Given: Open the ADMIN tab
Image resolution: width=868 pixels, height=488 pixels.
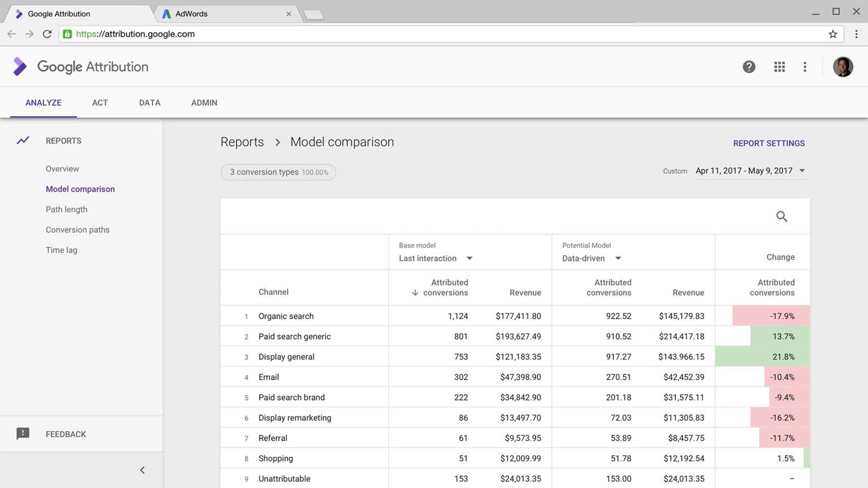Looking at the screenshot, I should [x=204, y=102].
